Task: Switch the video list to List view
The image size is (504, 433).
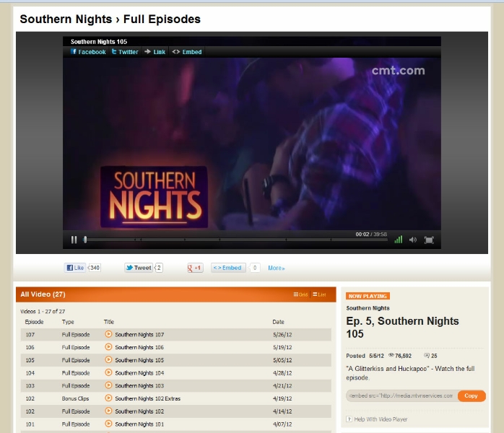Action: 319,294
